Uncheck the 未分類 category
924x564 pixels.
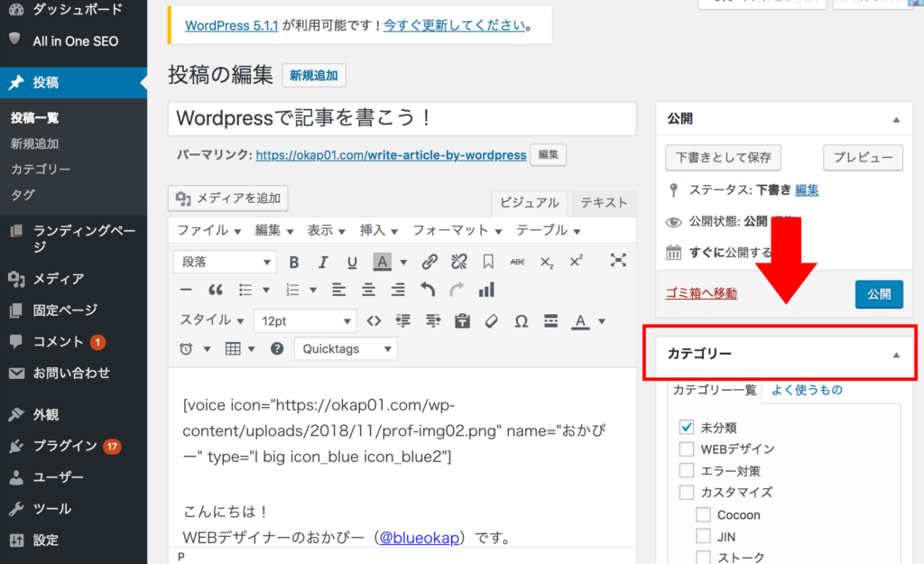(687, 427)
